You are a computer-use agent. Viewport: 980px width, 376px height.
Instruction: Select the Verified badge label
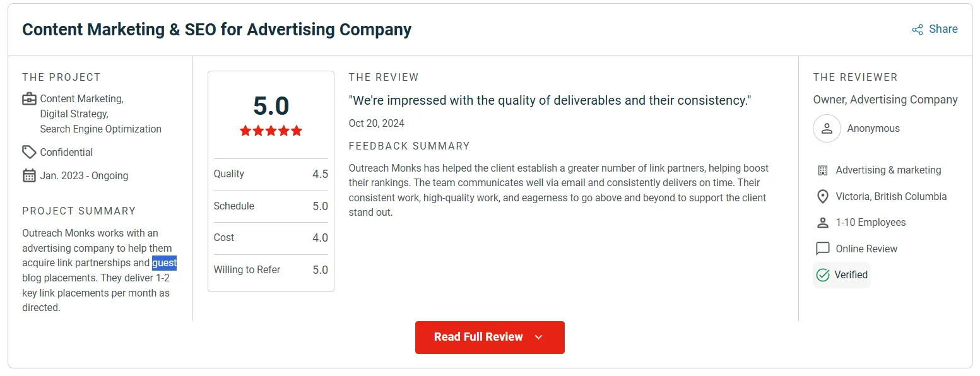pyautogui.click(x=851, y=275)
